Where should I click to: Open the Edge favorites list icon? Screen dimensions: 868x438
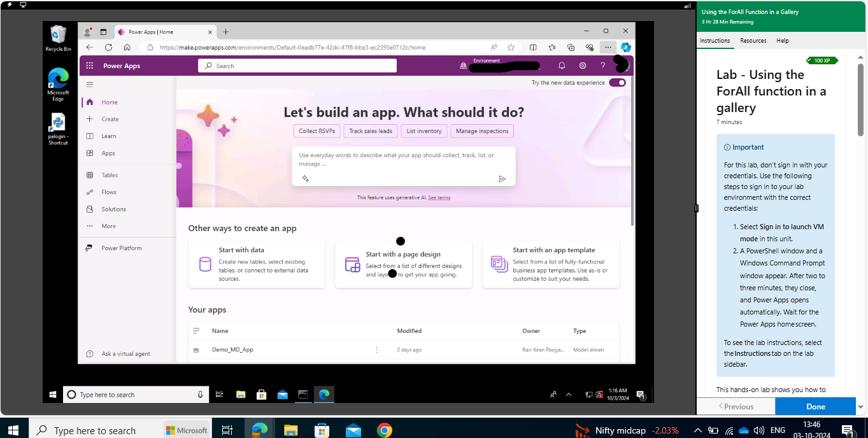point(552,47)
